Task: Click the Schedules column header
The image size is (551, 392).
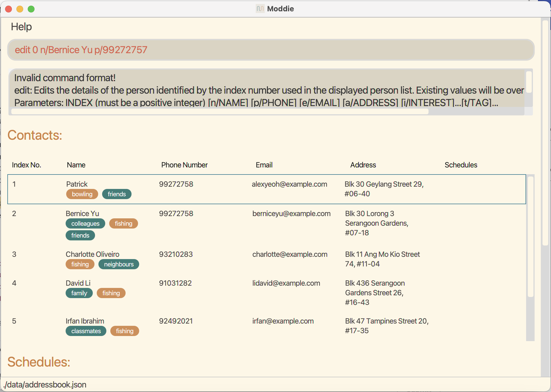Action: pyautogui.click(x=460, y=165)
